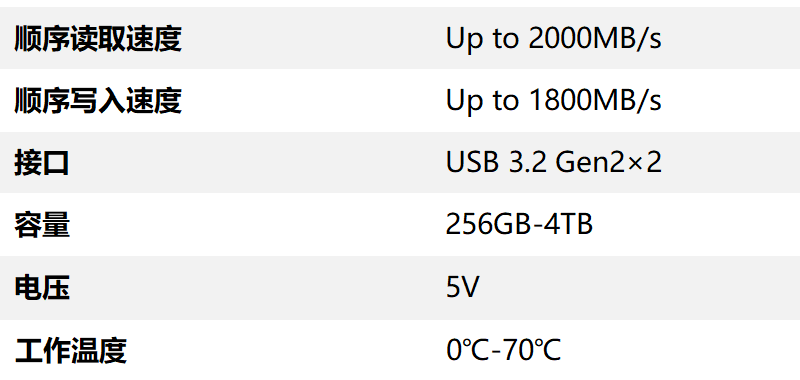Viewport: 800px width, 380px height.
Task: Click the 2000MB/s read speed number
Action: pos(595,38)
